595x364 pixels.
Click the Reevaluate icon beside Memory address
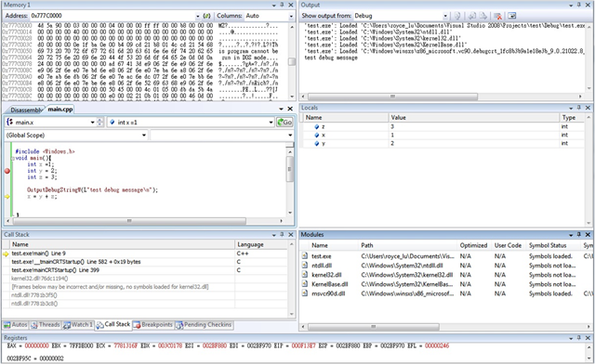206,16
